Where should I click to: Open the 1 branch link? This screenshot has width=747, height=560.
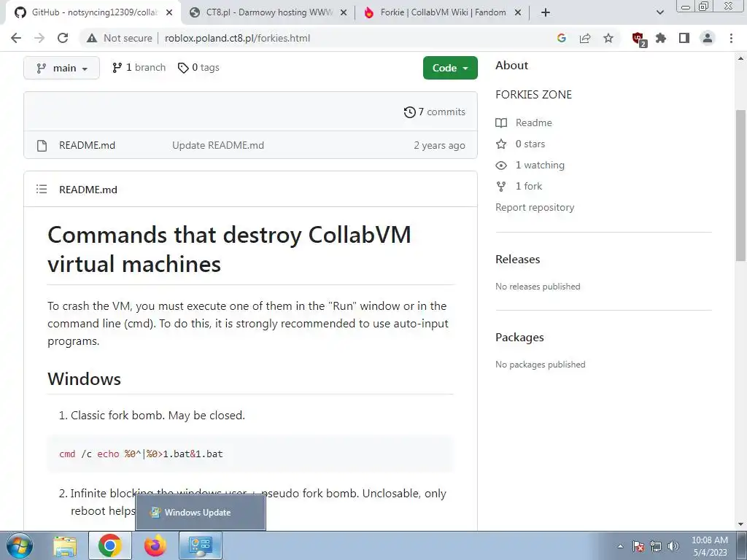click(139, 68)
